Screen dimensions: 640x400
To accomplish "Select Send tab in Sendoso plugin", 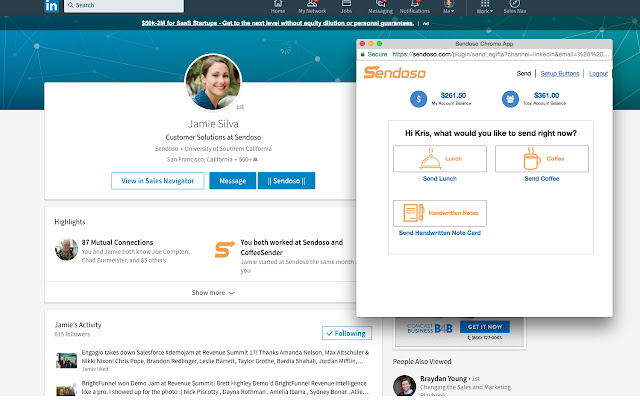I will (x=524, y=73).
